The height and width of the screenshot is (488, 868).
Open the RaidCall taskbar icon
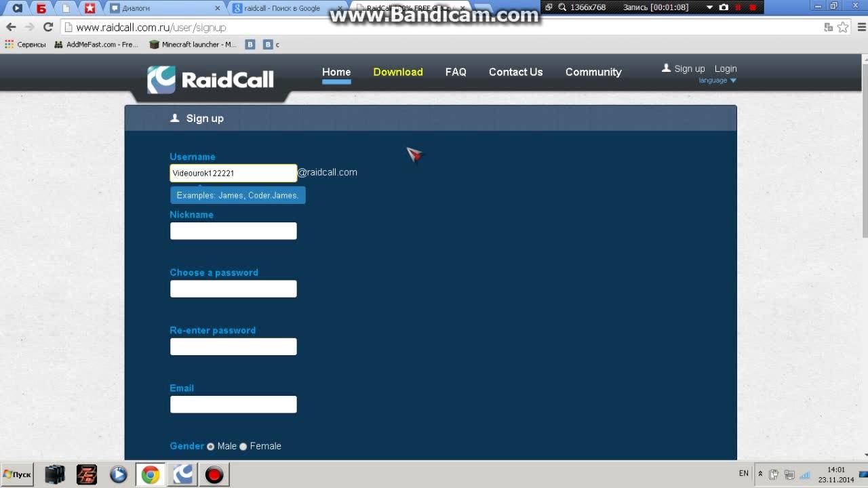click(x=182, y=474)
